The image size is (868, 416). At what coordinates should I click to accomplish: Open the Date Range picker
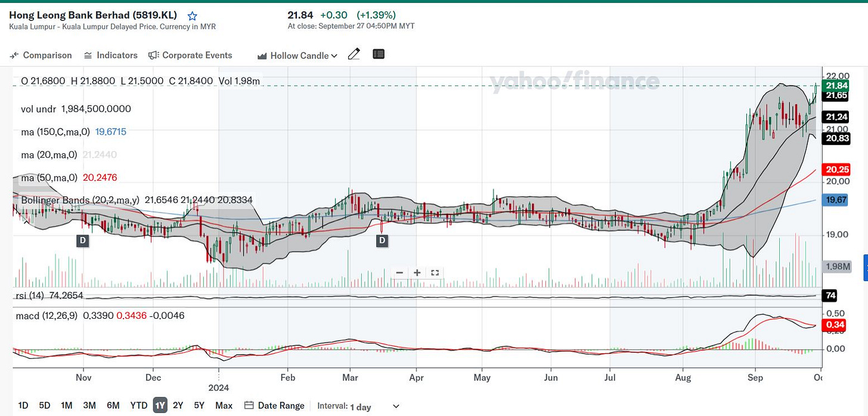pos(275,406)
